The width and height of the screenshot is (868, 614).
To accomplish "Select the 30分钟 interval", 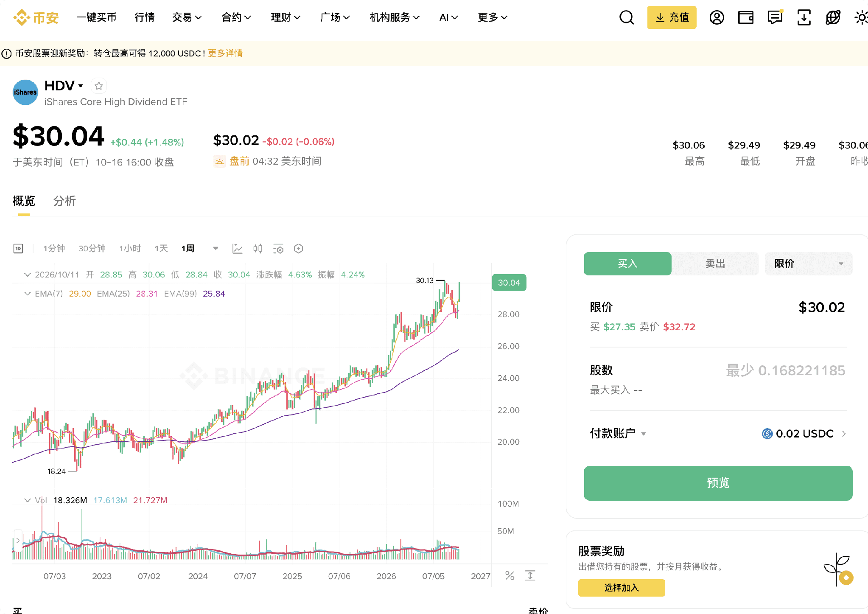I will coord(92,249).
